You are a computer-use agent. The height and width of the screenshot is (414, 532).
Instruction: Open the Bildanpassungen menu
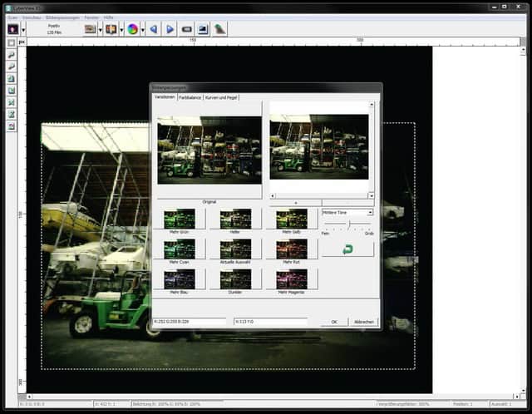click(64, 17)
